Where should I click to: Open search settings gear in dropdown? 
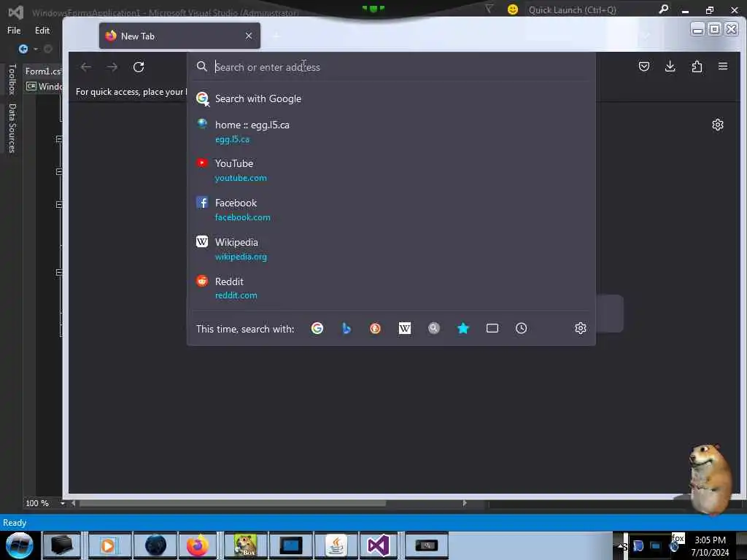point(580,328)
